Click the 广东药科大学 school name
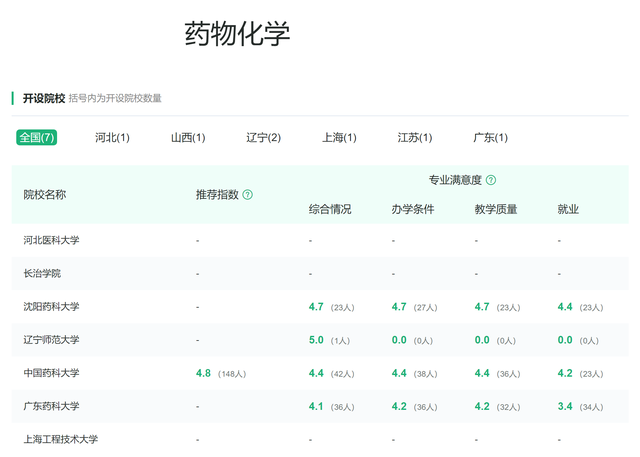The image size is (640, 457). click(x=51, y=406)
